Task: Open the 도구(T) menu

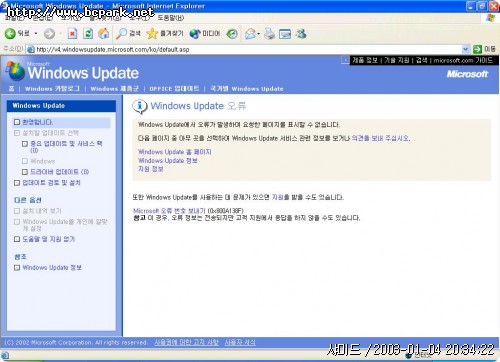Action: click(x=139, y=18)
